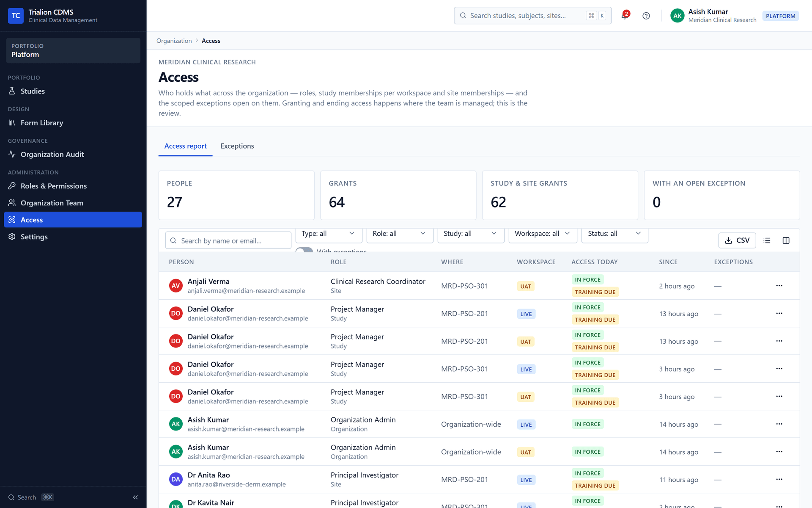This screenshot has height=508, width=812.
Task: Click the WITH AN OPEN EXCEPTION card
Action: pyautogui.click(x=721, y=195)
